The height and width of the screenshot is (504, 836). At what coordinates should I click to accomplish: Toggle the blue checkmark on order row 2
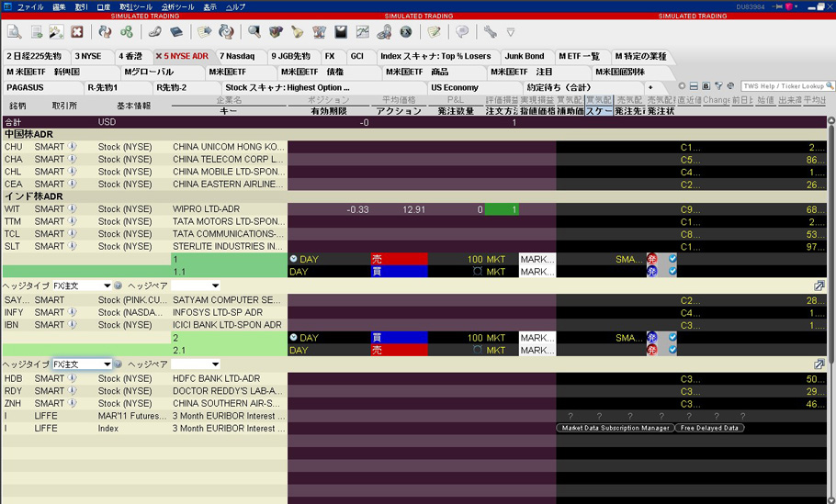click(672, 337)
